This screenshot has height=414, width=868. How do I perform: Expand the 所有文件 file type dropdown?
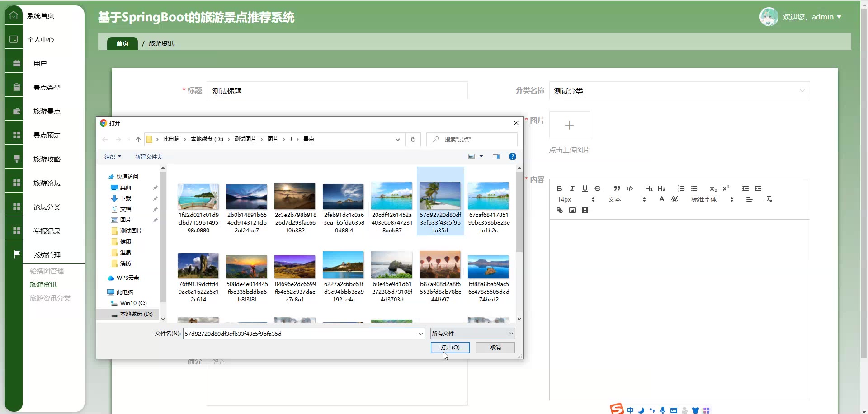[x=472, y=334]
